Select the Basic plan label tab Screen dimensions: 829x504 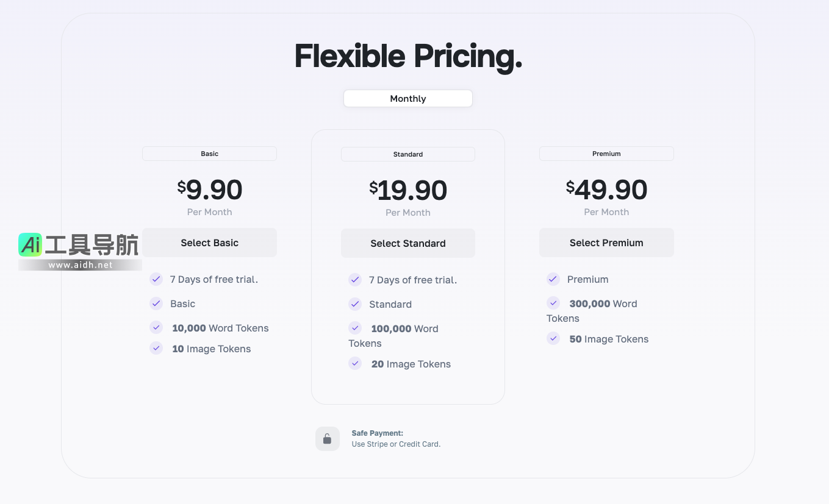point(209,154)
